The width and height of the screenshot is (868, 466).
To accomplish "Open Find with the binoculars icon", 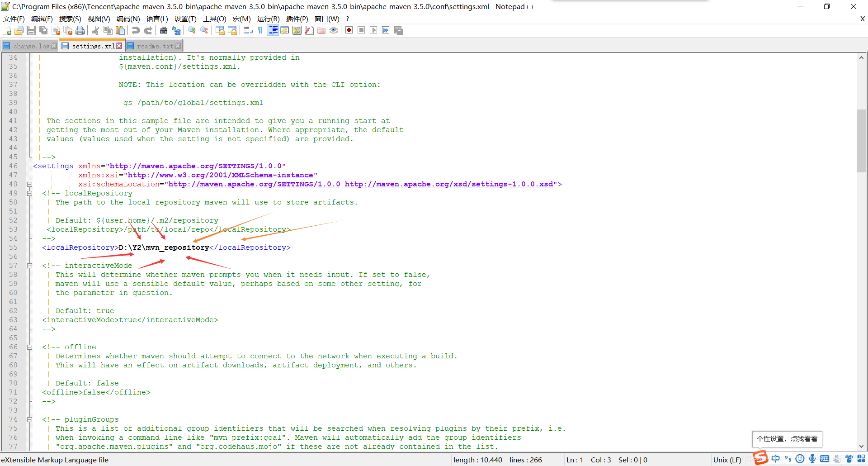I will coord(164,30).
